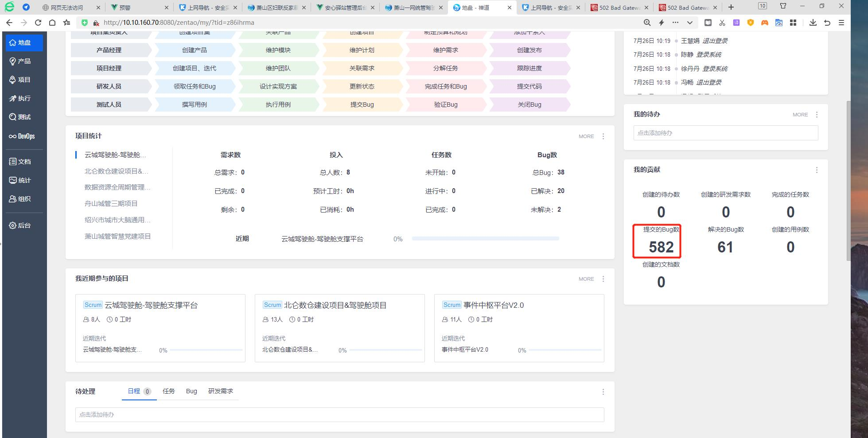Screen dimensions: 868x438
Task: Open 统计 in left navigation
Action: pyautogui.click(x=20, y=180)
